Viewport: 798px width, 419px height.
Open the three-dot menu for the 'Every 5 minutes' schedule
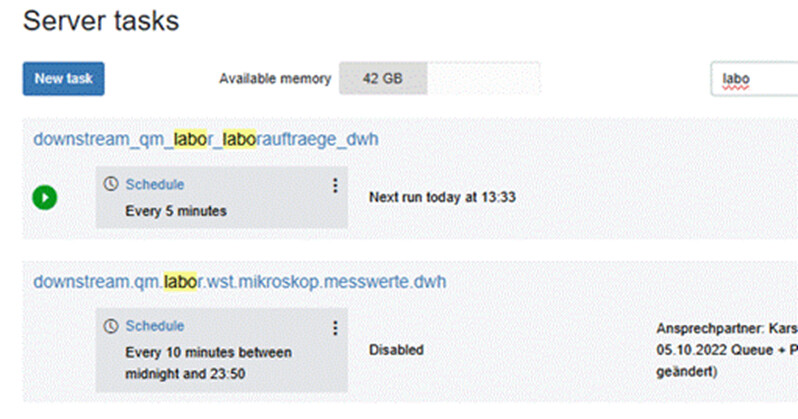(x=335, y=186)
